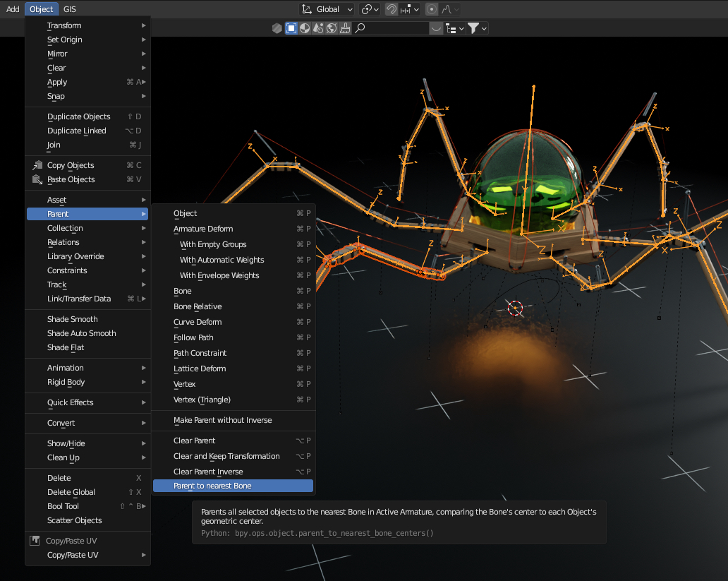728x581 pixels.
Task: Click the red-white 3D cursor in viewport
Action: coord(515,308)
